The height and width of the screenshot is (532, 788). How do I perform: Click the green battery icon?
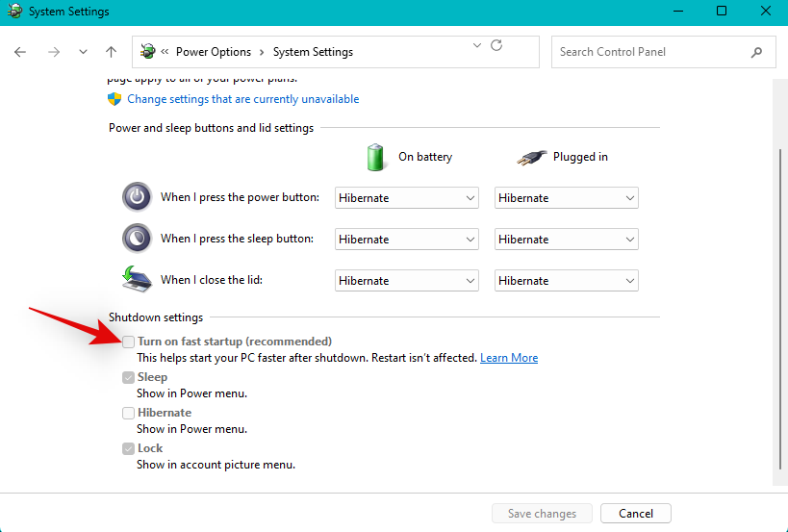point(375,157)
